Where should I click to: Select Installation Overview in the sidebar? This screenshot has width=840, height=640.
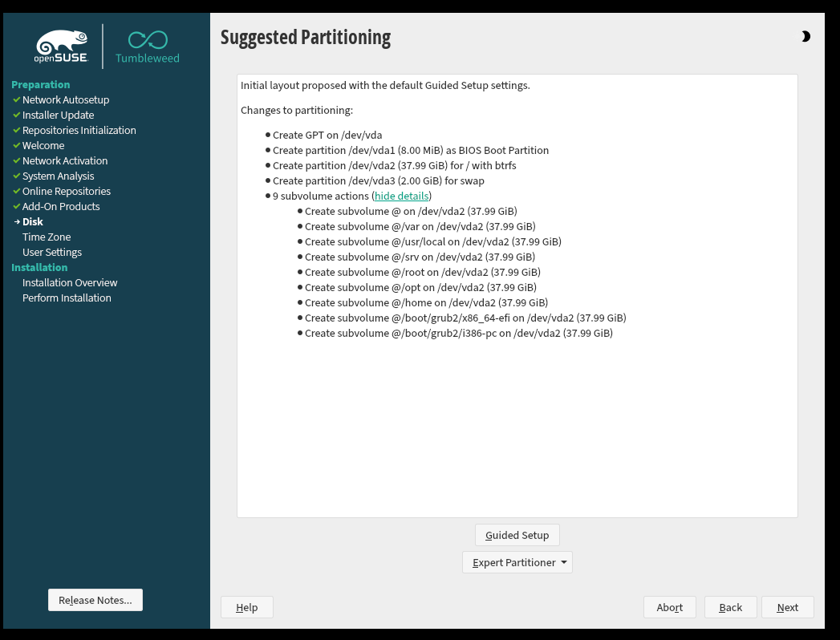click(x=70, y=283)
